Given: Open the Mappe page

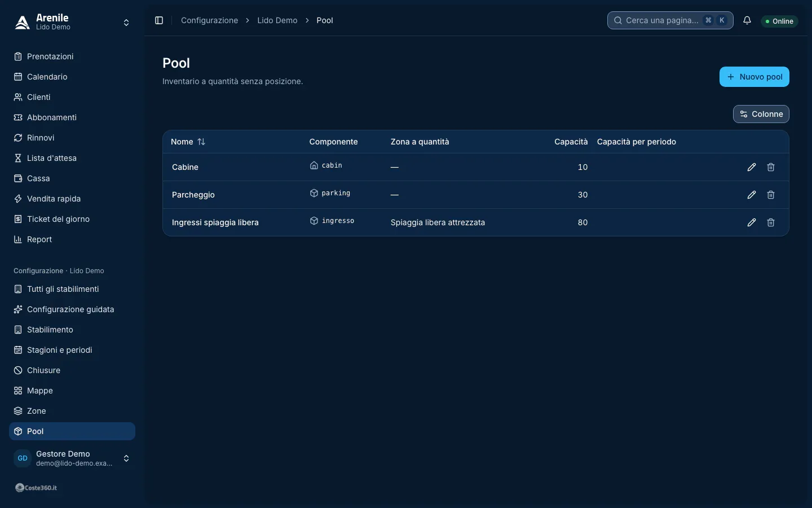Looking at the screenshot, I should (x=72, y=391).
